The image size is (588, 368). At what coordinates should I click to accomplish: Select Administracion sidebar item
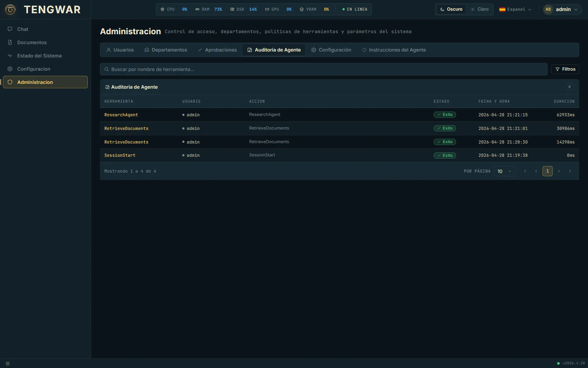point(45,82)
